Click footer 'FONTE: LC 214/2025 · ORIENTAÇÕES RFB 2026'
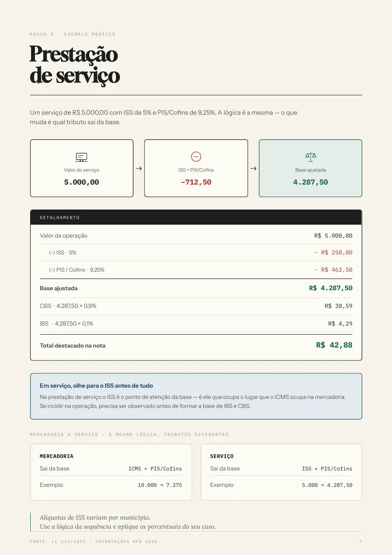 [x=94, y=542]
